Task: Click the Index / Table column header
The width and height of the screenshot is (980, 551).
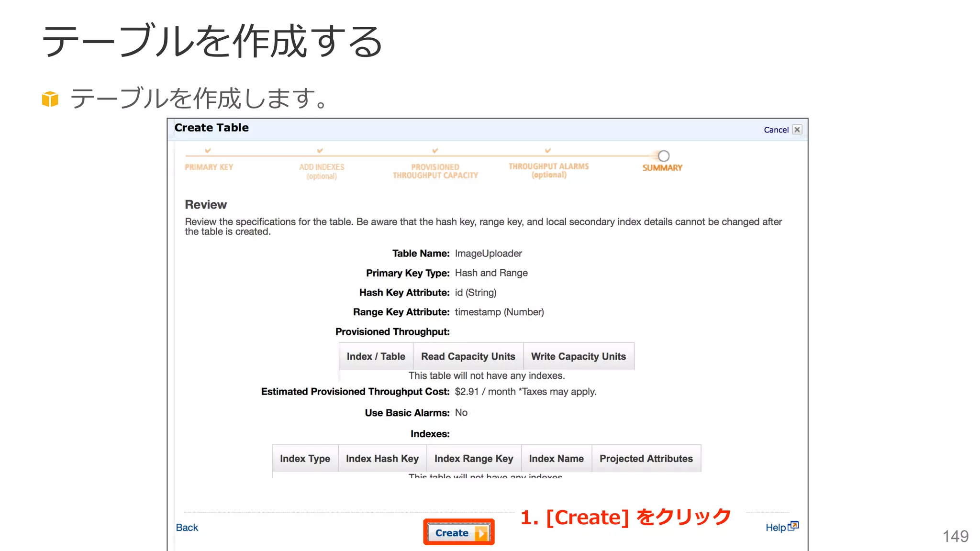Action: 376,356
